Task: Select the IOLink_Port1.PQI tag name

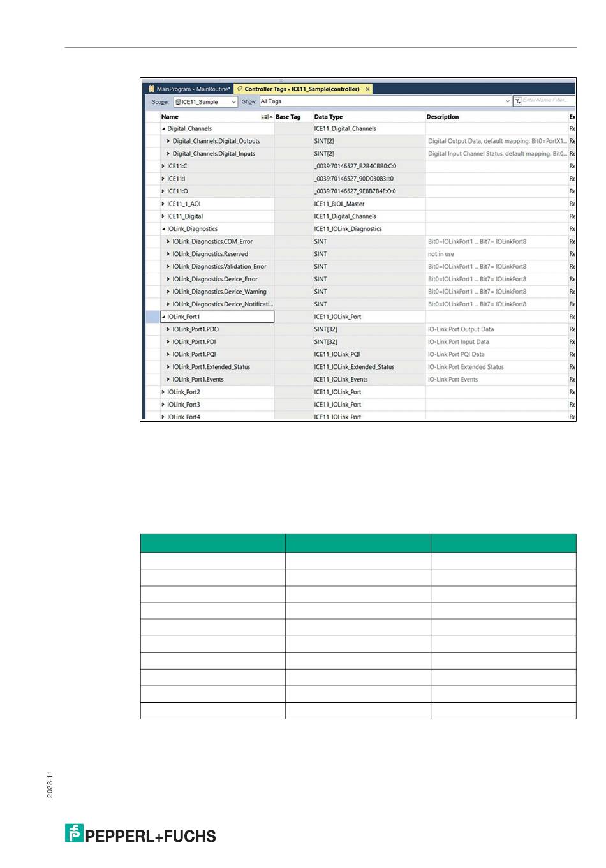Action: pyautogui.click(x=194, y=354)
